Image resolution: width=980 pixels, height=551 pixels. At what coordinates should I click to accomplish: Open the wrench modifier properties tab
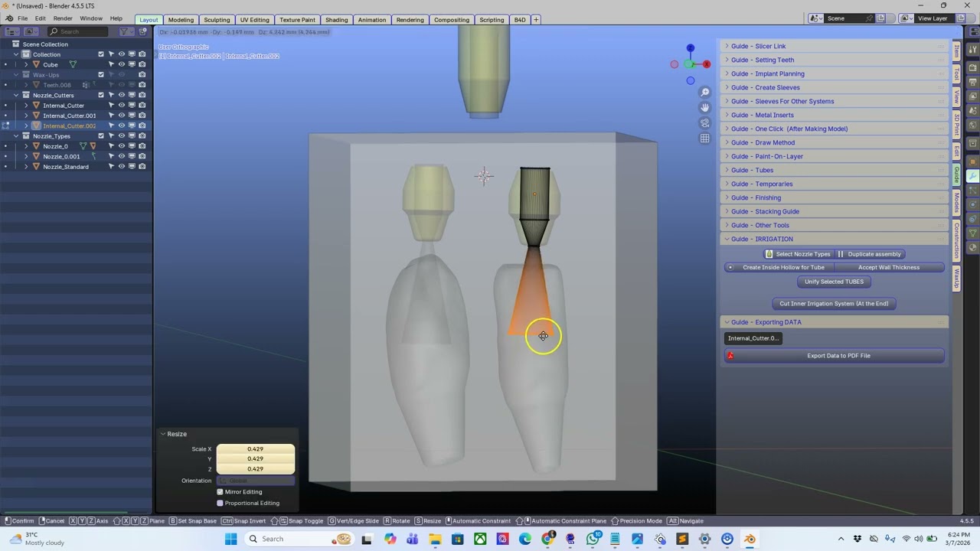pyautogui.click(x=972, y=176)
